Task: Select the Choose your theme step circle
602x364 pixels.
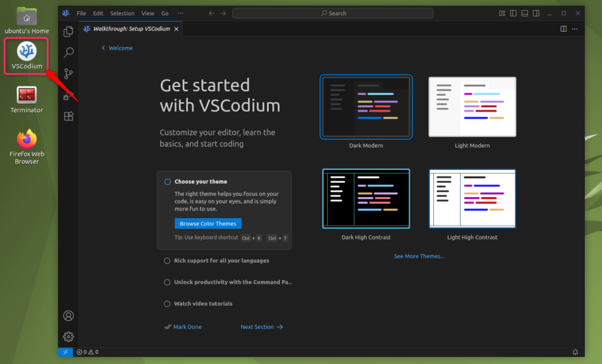Action: 168,182
